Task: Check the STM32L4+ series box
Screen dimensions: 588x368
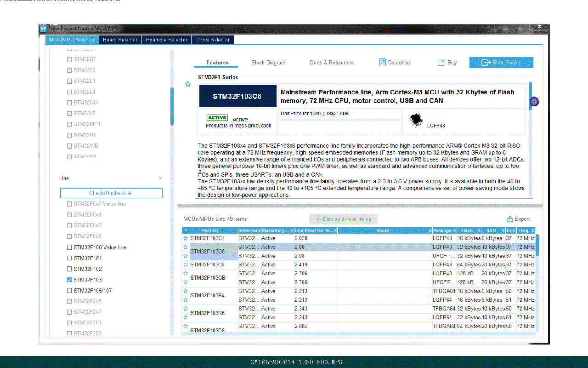Action: tap(69, 103)
